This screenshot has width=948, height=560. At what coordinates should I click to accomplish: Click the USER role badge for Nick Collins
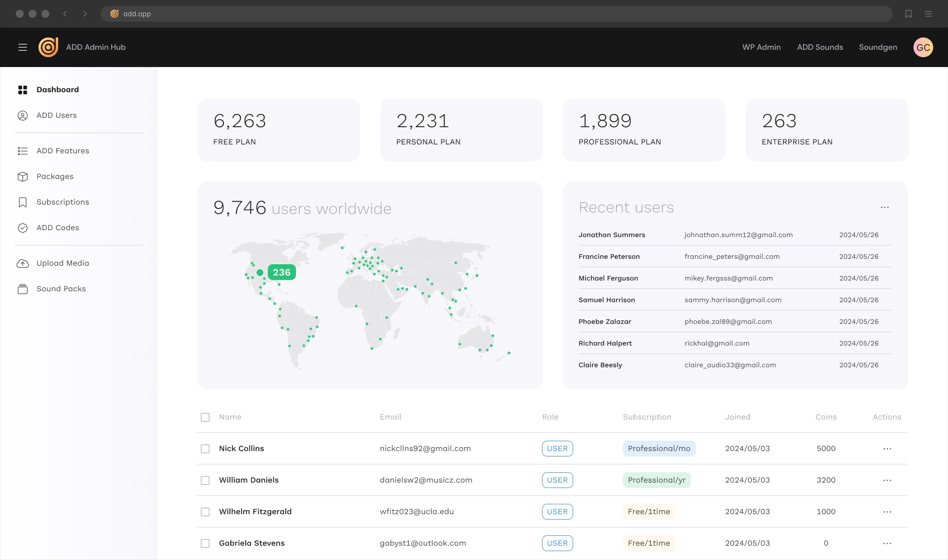pyautogui.click(x=557, y=449)
